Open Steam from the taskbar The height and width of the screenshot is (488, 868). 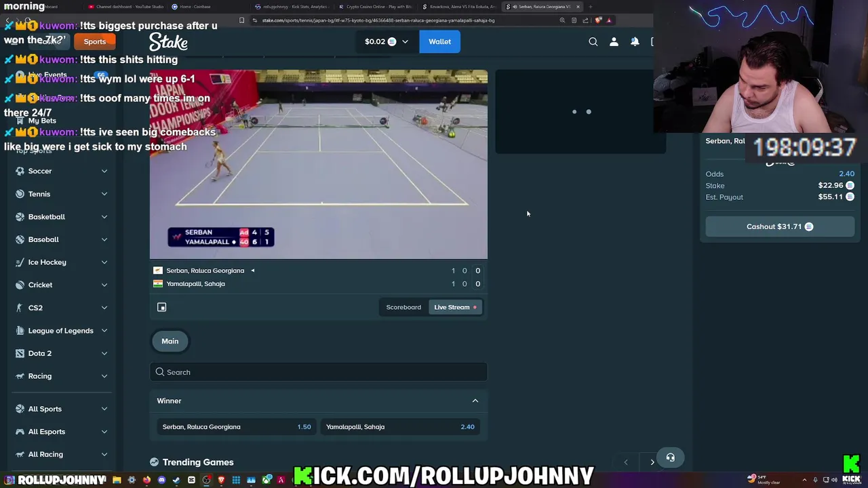coord(176,480)
